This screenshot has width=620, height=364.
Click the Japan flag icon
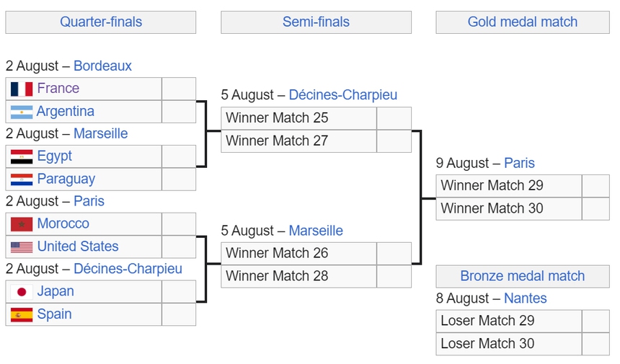[22, 292]
